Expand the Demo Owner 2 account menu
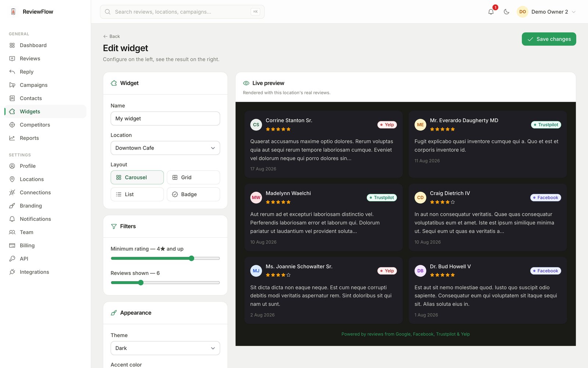The height and width of the screenshot is (368, 588). pyautogui.click(x=546, y=12)
